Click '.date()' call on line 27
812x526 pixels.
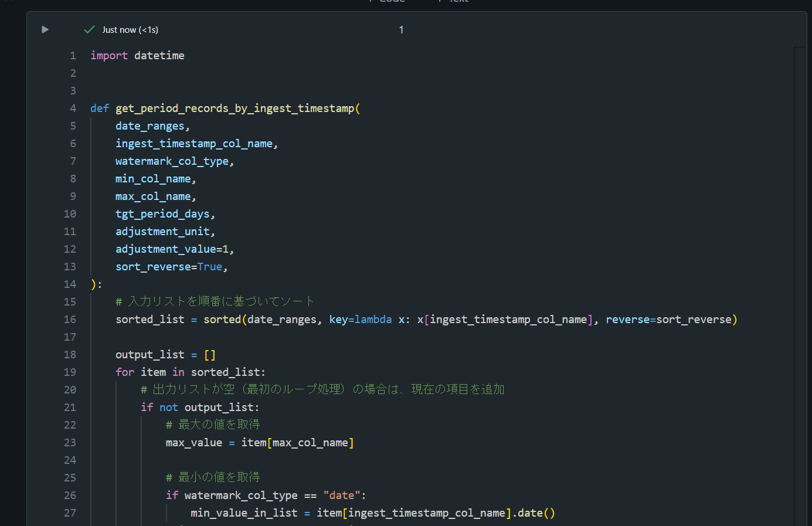coord(534,513)
